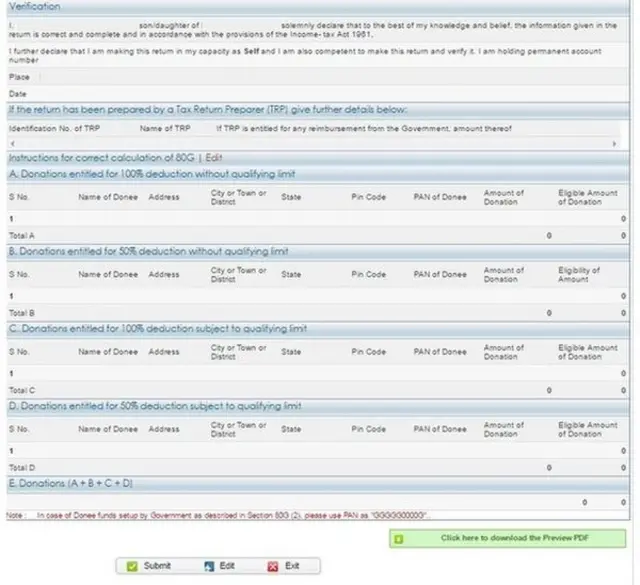Click the green Submit checkmark icon
The image size is (640, 585).
tap(132, 566)
